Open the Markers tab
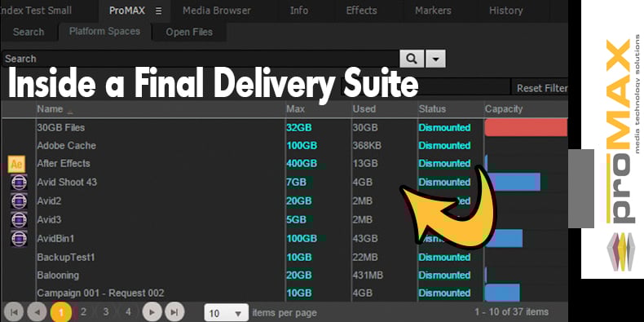Image resolution: width=644 pixels, height=322 pixels. click(433, 11)
